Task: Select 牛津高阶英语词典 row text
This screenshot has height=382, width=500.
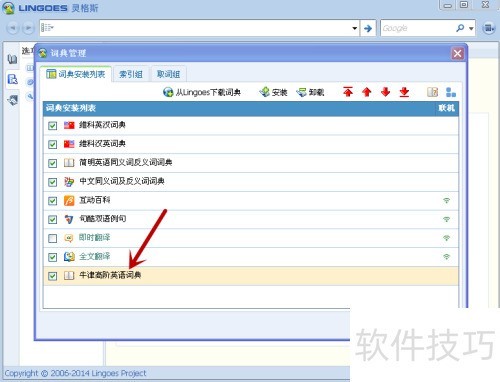Action: point(110,275)
